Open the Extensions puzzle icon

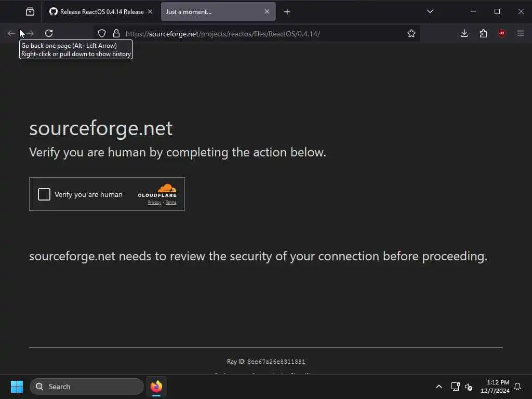point(483,33)
